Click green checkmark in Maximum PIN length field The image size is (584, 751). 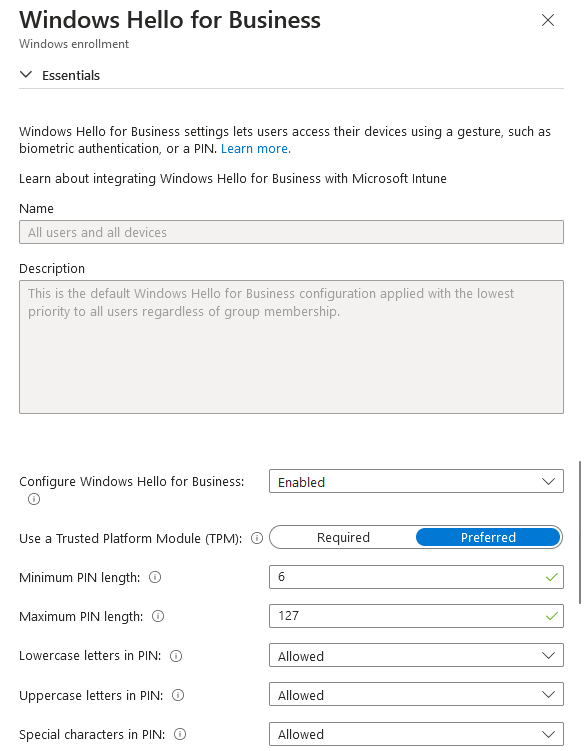tap(551, 616)
